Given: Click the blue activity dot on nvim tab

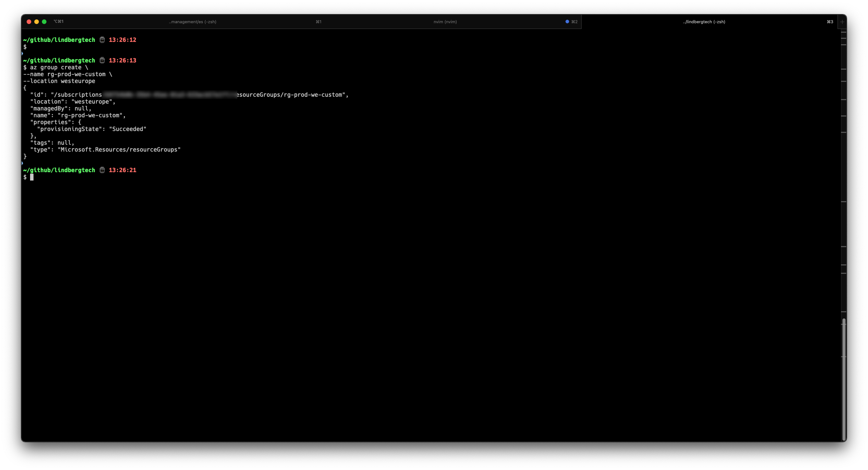Looking at the screenshot, I should tap(567, 22).
